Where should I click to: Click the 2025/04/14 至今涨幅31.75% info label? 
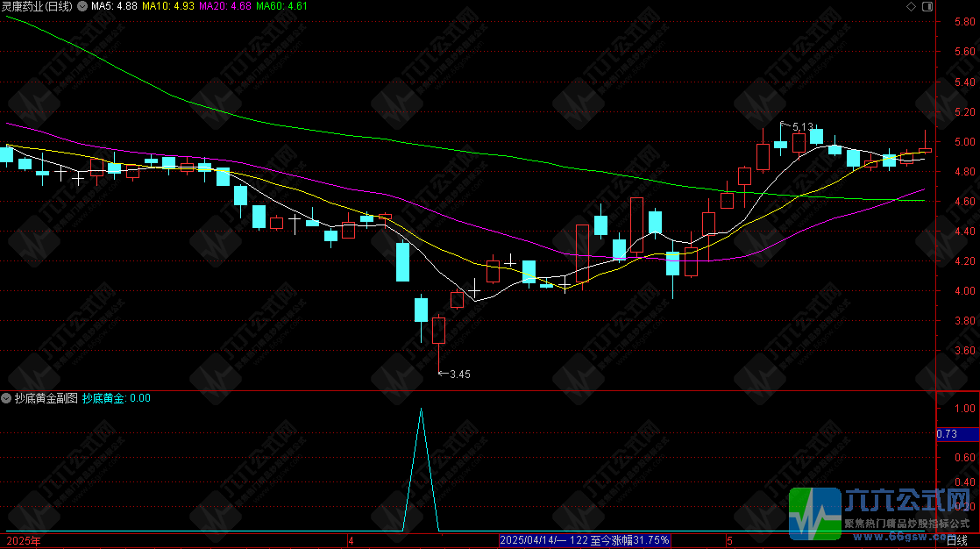[585, 540]
